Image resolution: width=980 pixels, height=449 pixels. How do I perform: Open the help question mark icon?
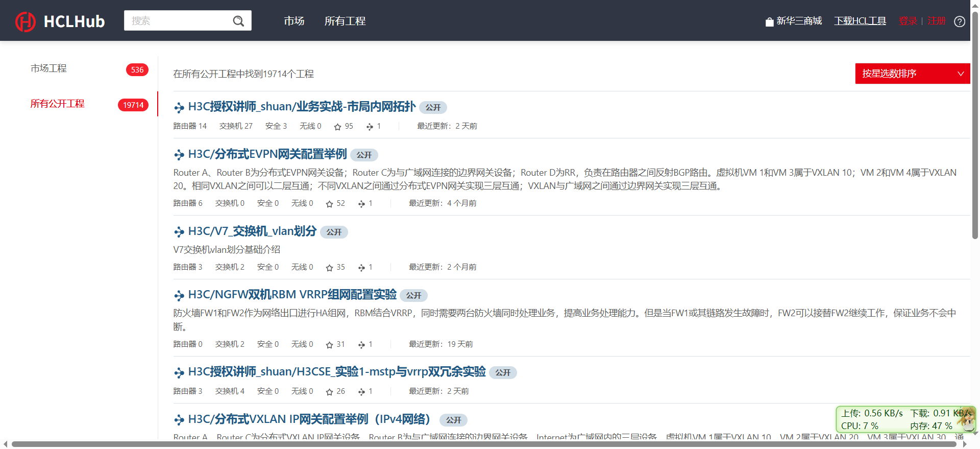[x=960, y=21]
